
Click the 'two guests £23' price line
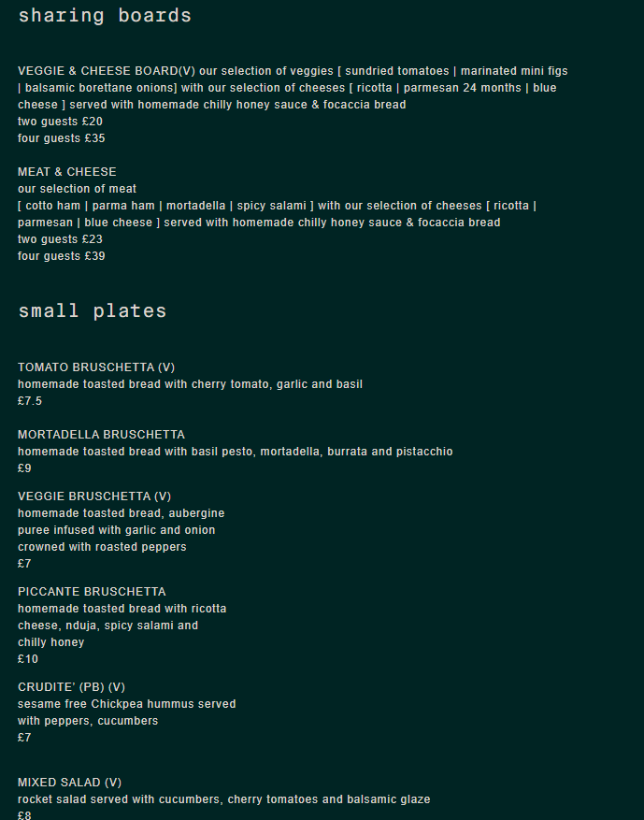60,239
